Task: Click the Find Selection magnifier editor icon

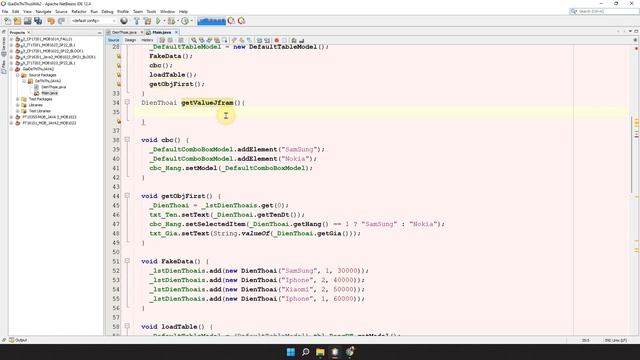Action: coord(194,40)
